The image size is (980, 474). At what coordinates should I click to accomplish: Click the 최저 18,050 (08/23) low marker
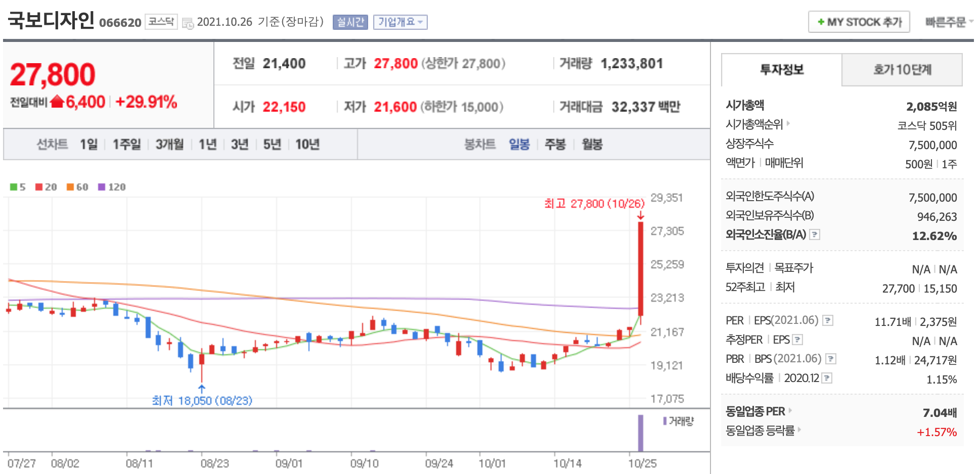(x=202, y=401)
